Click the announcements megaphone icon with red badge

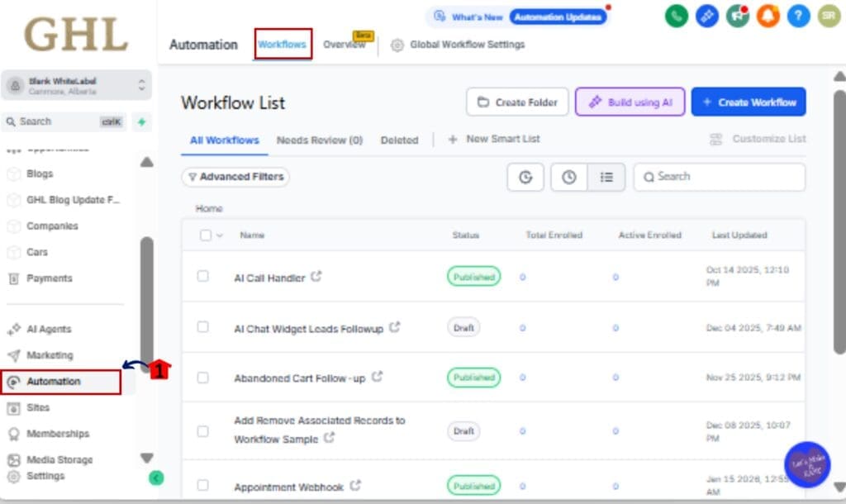[737, 17]
